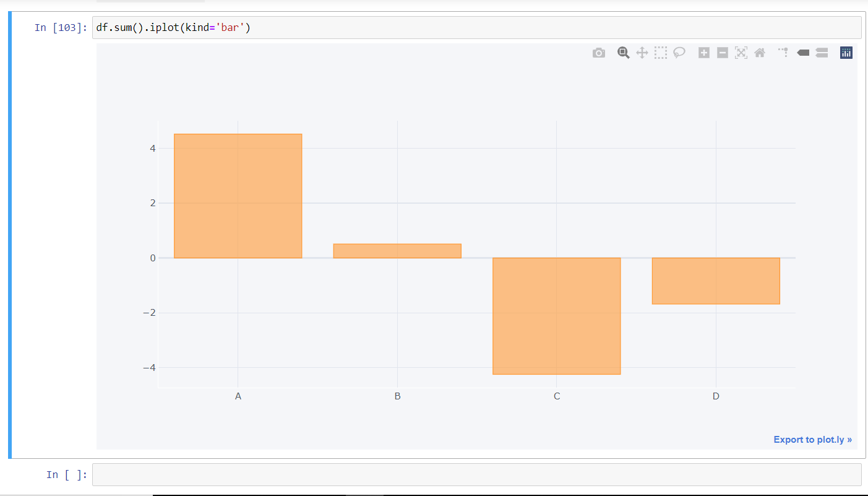Image resolution: width=868 pixels, height=496 pixels.
Task: Focus the empty code cell input
Action: click(x=476, y=474)
